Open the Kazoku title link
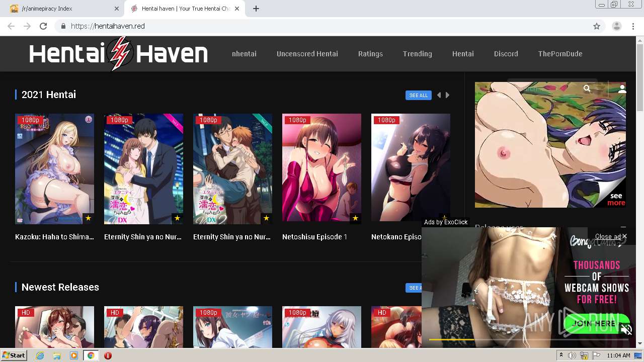Image resolution: width=644 pixels, height=362 pixels. 54,237
